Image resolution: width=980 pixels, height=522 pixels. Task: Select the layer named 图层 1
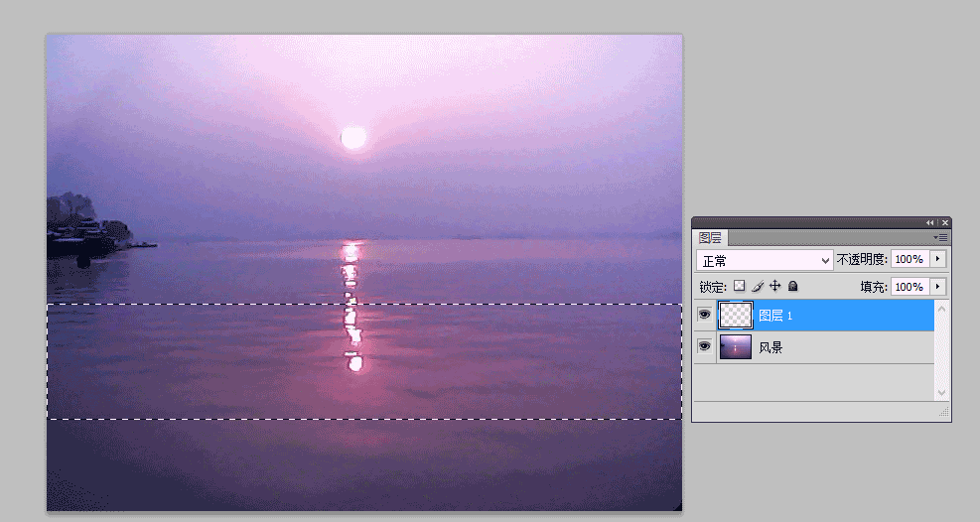775,316
